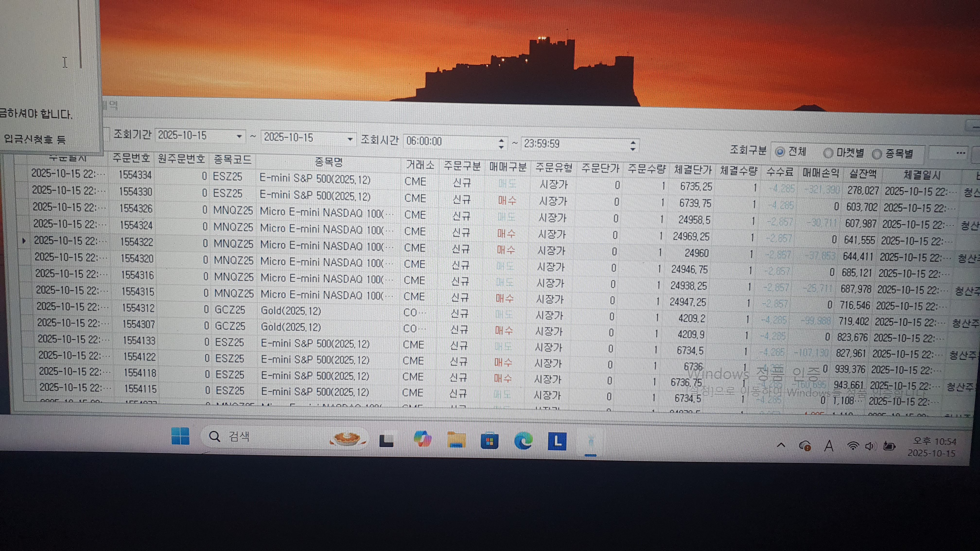Click the balance value 823,676
Viewport: 980px width, 551px height.
(852, 337)
